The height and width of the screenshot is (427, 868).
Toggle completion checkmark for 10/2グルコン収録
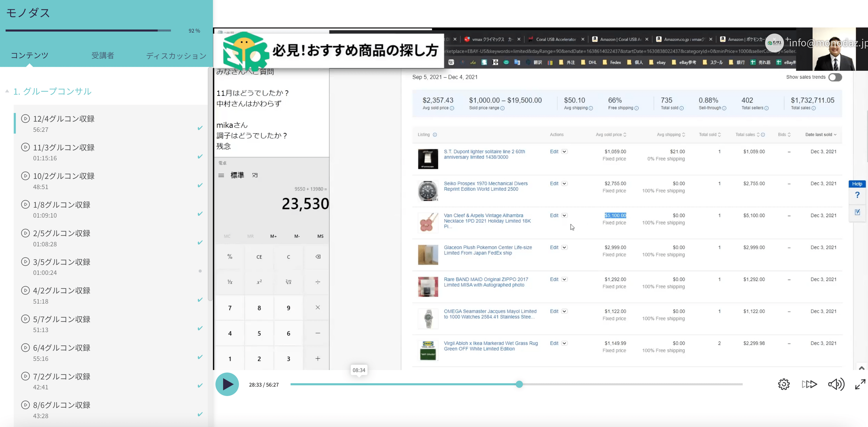click(200, 185)
